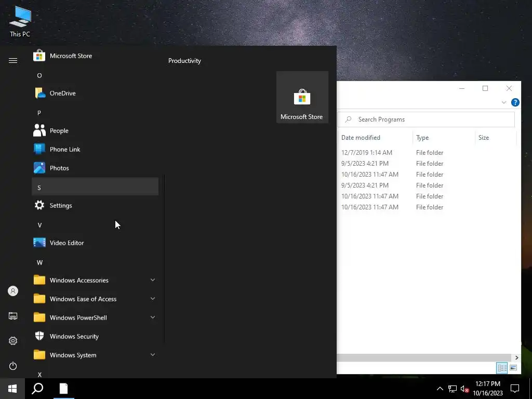Minimize the Explorer window
This screenshot has height=399, width=532.
462,88
